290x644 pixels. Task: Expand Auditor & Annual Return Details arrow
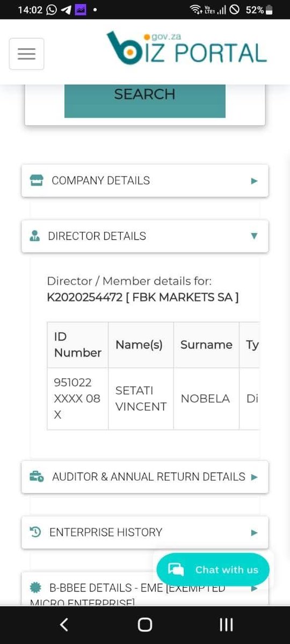point(255,477)
